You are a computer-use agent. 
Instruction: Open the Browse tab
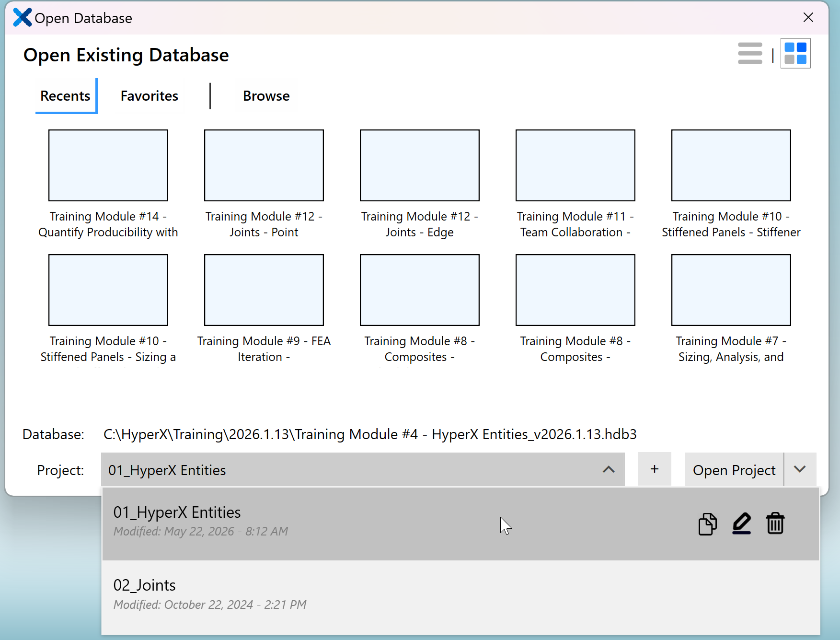pyautogui.click(x=266, y=96)
